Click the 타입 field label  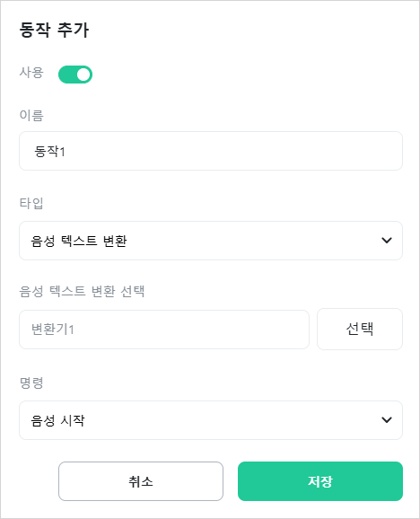(31, 203)
